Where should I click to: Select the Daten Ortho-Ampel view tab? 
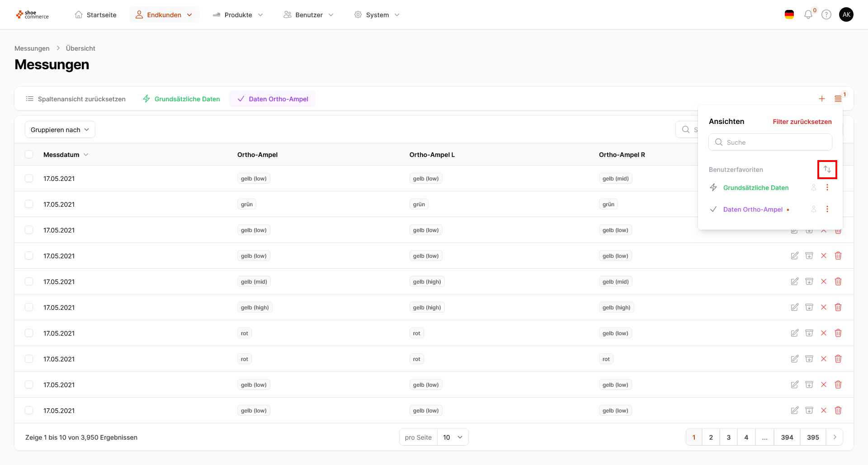coord(272,99)
